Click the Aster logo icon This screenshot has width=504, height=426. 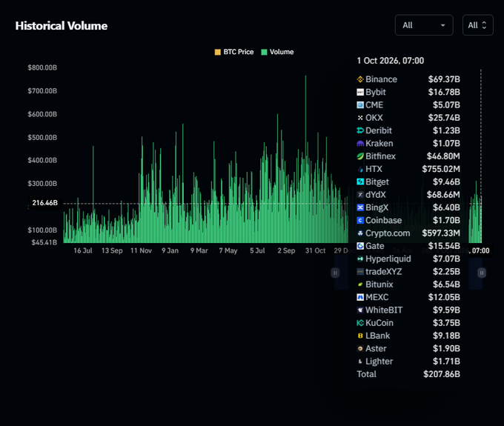pyautogui.click(x=360, y=348)
